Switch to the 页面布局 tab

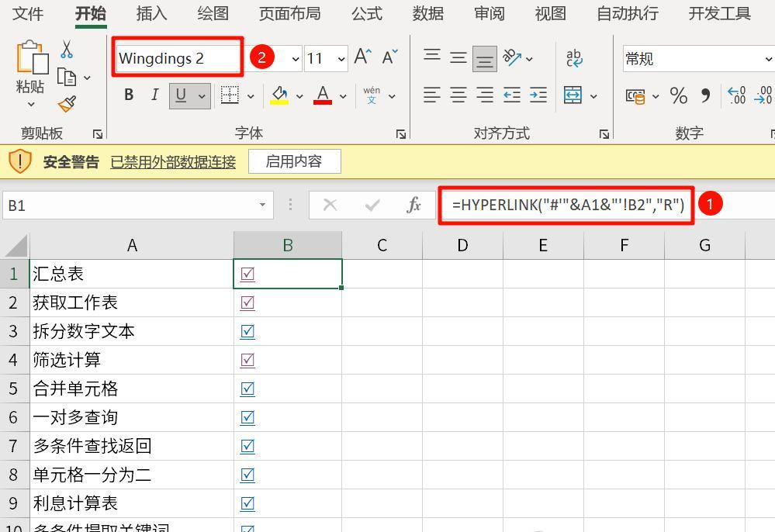(x=290, y=14)
